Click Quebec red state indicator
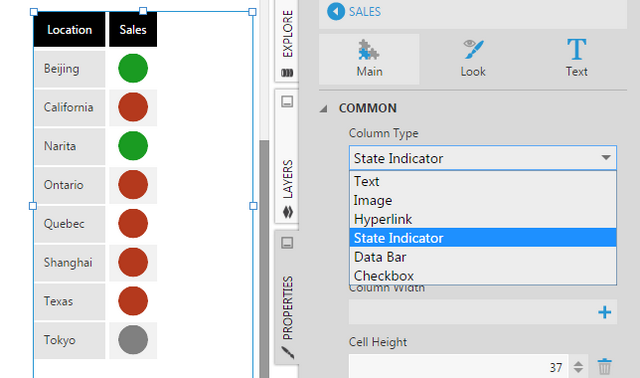Viewport: 640px width, 378px height. pyautogui.click(x=133, y=223)
